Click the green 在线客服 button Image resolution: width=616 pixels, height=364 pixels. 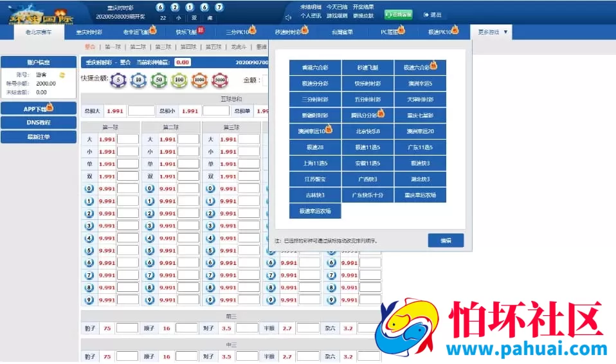[399, 15]
